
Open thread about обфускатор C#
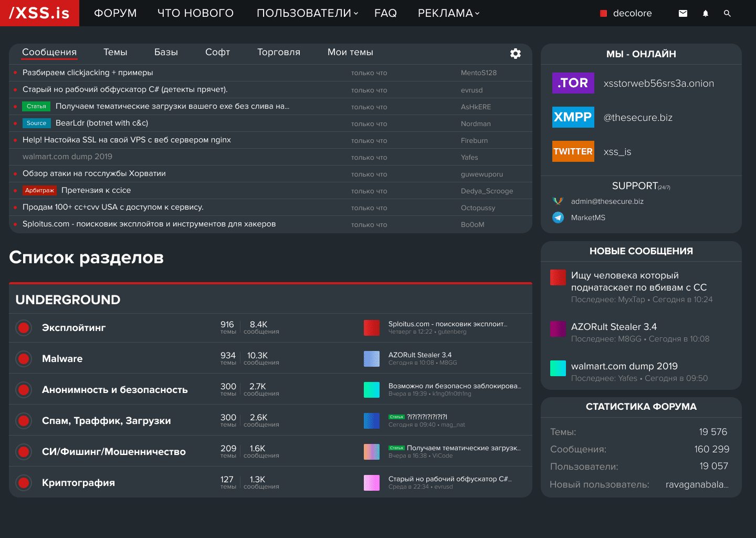[125, 89]
